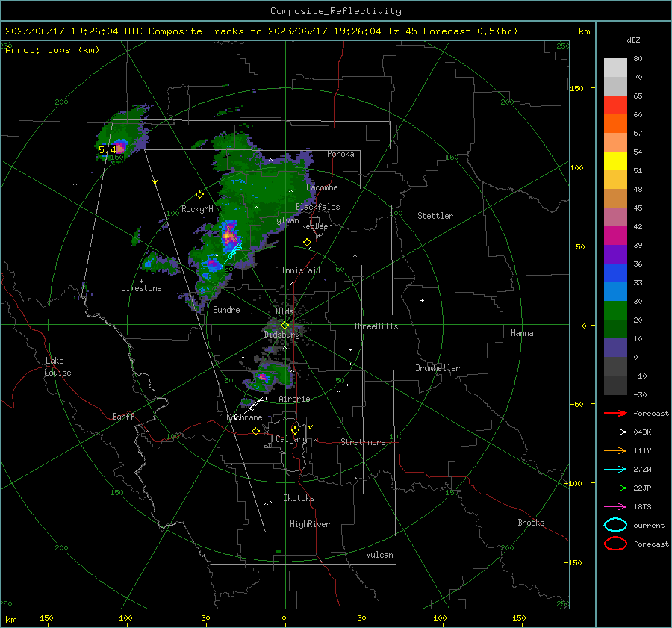Select the storm cell labeled 5.4

tap(120, 148)
